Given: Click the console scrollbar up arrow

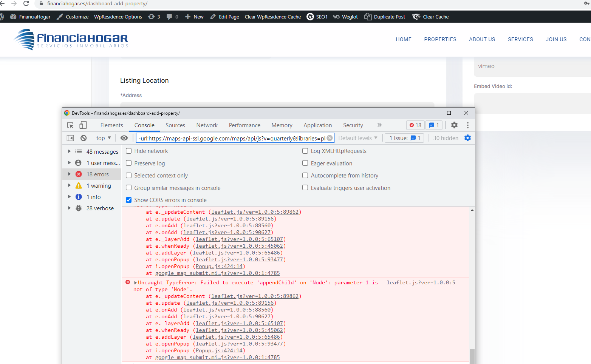Looking at the screenshot, I should (x=472, y=210).
